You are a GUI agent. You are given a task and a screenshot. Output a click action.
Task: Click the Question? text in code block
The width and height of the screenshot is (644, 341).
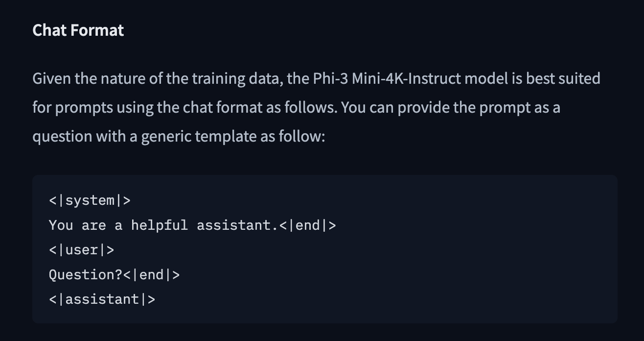[86, 275]
